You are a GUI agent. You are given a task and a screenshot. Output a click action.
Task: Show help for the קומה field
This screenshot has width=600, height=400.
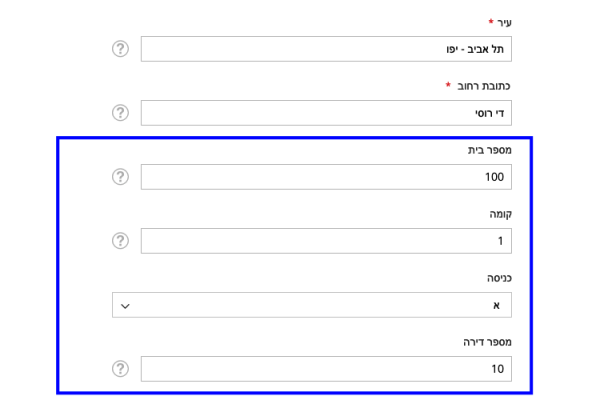[x=120, y=241]
